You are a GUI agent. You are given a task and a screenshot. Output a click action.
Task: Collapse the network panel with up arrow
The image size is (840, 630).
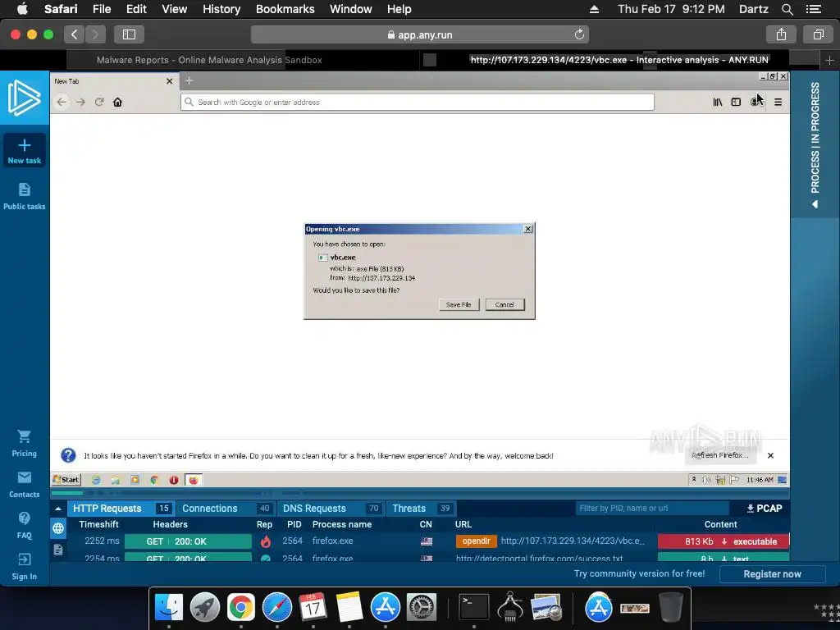(x=58, y=509)
